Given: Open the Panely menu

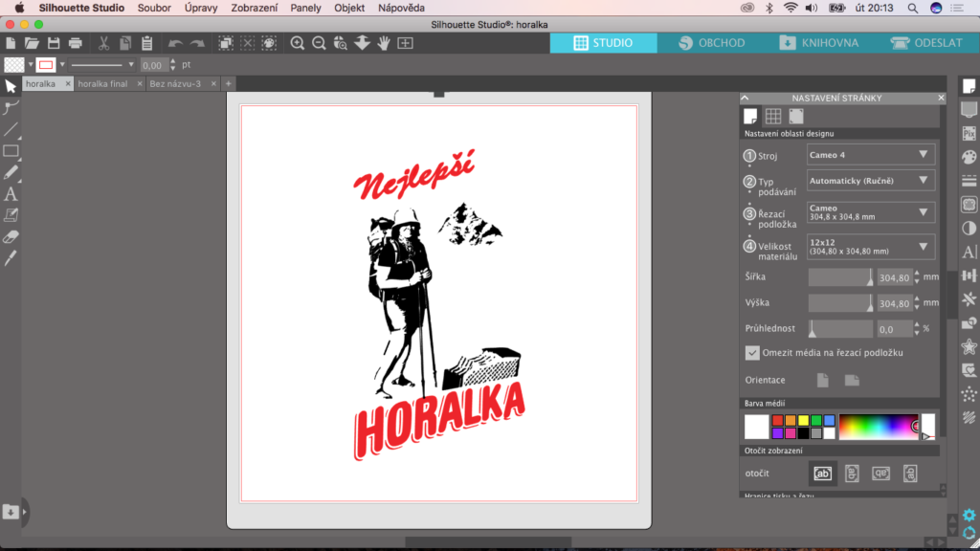Looking at the screenshot, I should tap(305, 8).
